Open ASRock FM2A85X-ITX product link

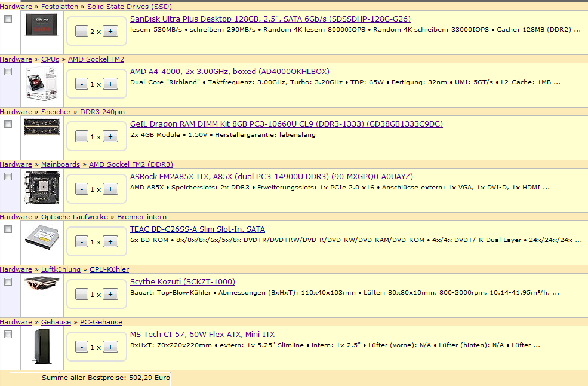[272, 176]
